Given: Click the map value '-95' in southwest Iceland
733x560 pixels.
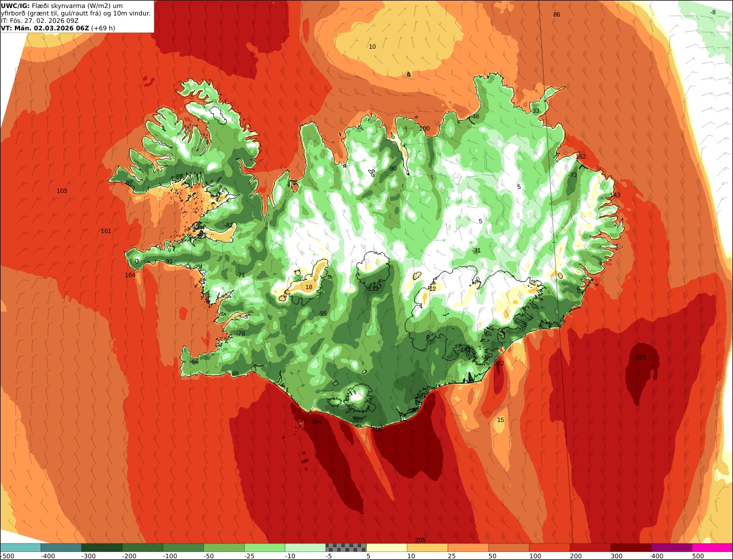Looking at the screenshot, I should pyautogui.click(x=322, y=313).
